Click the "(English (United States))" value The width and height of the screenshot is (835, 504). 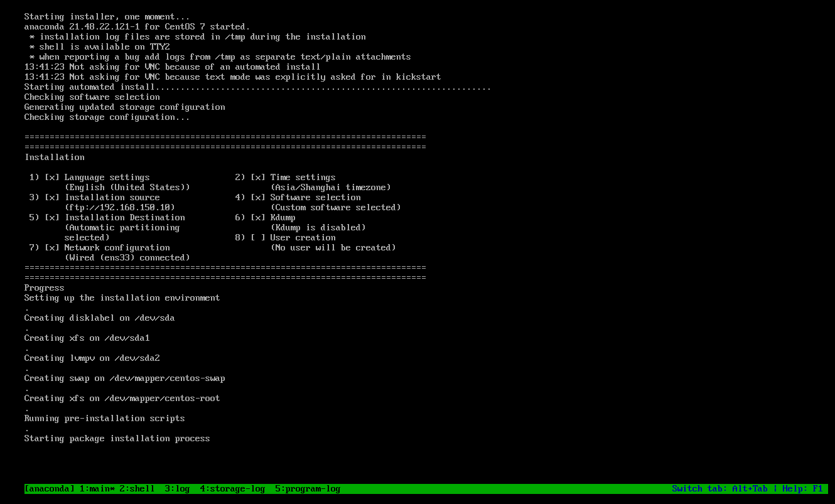(x=127, y=188)
